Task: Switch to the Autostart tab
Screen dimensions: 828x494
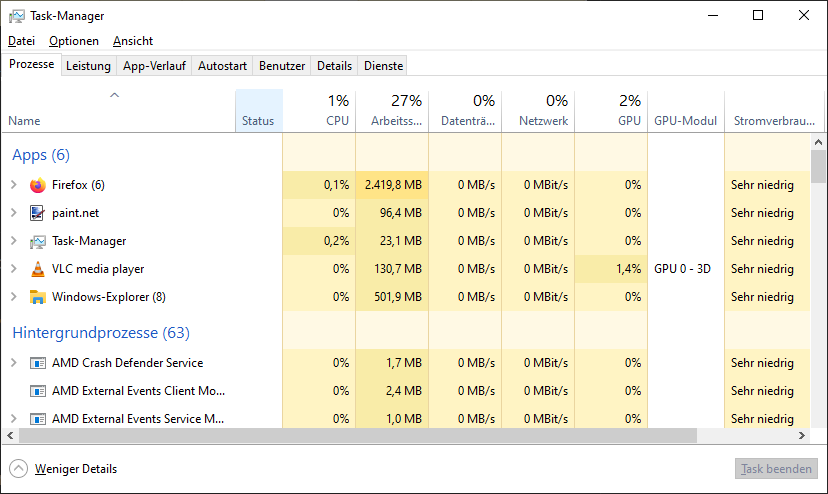Action: pyautogui.click(x=222, y=66)
